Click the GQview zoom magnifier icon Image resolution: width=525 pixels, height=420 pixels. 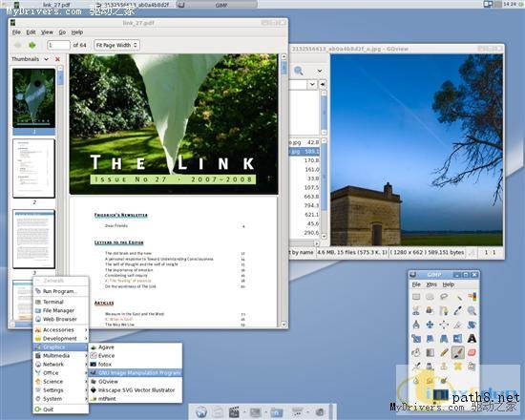[299, 71]
